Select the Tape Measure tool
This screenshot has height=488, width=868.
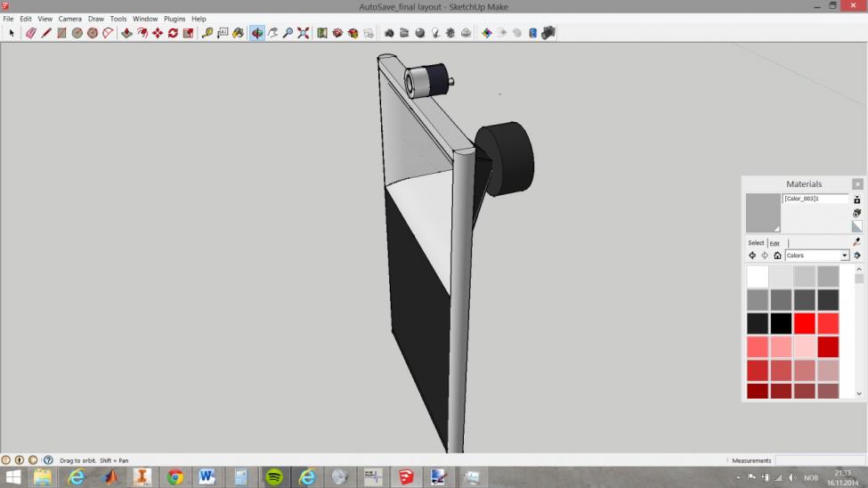click(207, 33)
